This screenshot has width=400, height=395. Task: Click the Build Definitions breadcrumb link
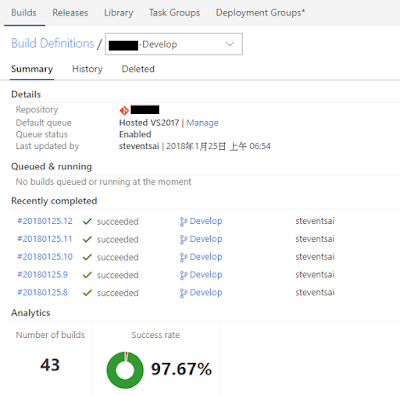coord(53,44)
